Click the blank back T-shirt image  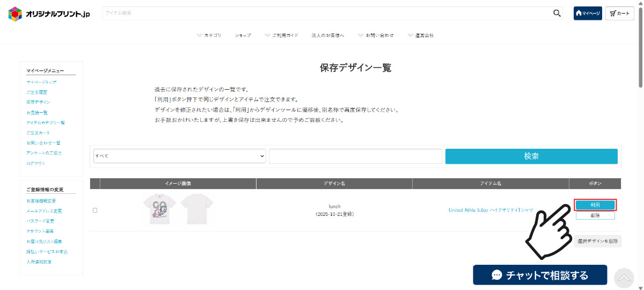(x=196, y=209)
